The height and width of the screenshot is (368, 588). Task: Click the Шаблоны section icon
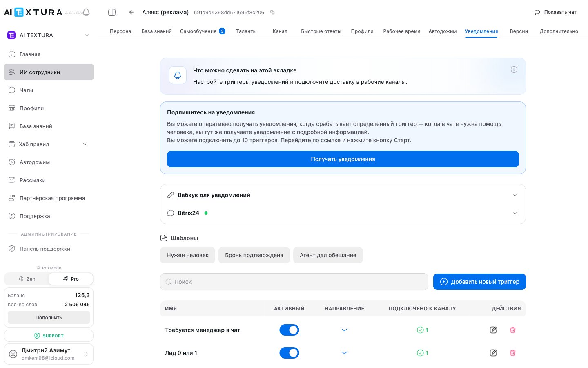(x=164, y=238)
